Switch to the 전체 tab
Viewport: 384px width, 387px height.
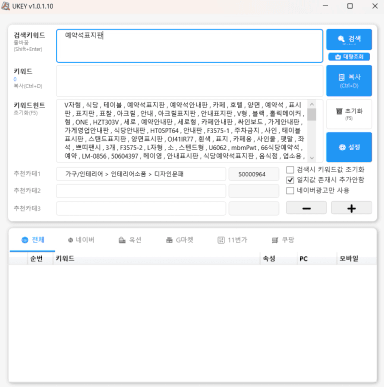[33, 240]
